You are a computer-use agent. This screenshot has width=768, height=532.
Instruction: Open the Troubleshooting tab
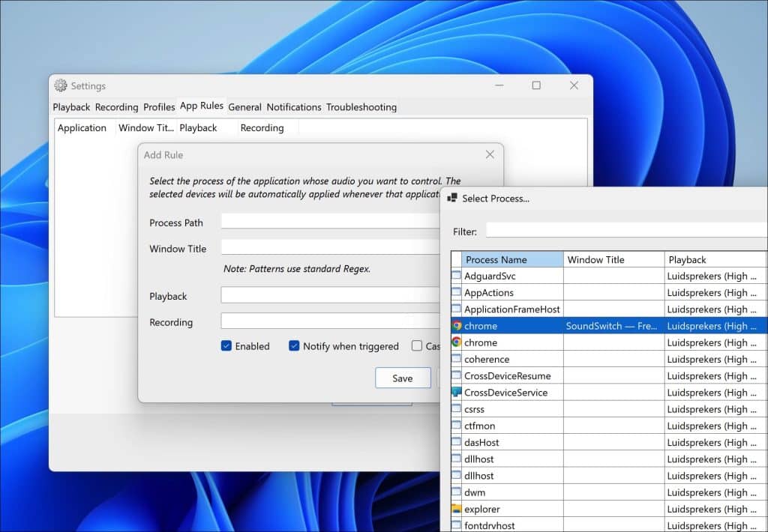coord(361,106)
